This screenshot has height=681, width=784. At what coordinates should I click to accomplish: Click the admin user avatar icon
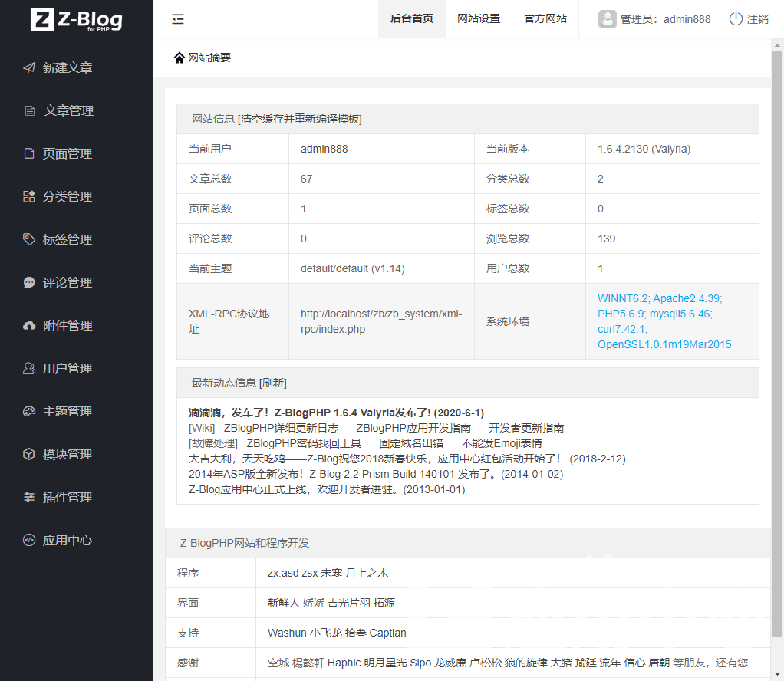point(608,19)
